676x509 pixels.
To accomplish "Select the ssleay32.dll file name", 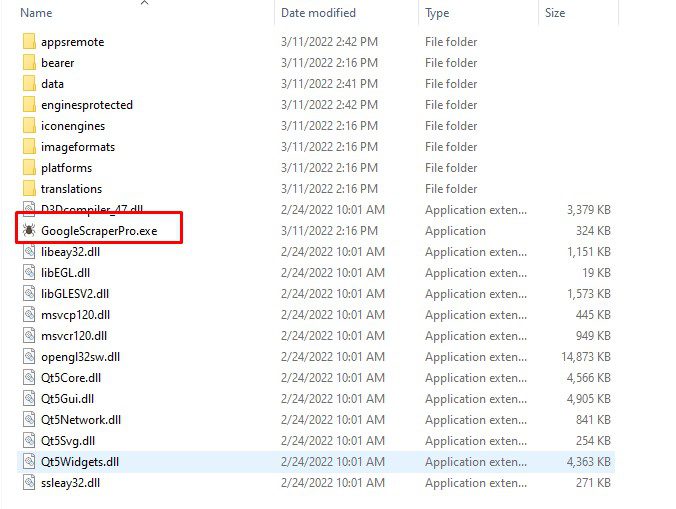I will [x=70, y=483].
